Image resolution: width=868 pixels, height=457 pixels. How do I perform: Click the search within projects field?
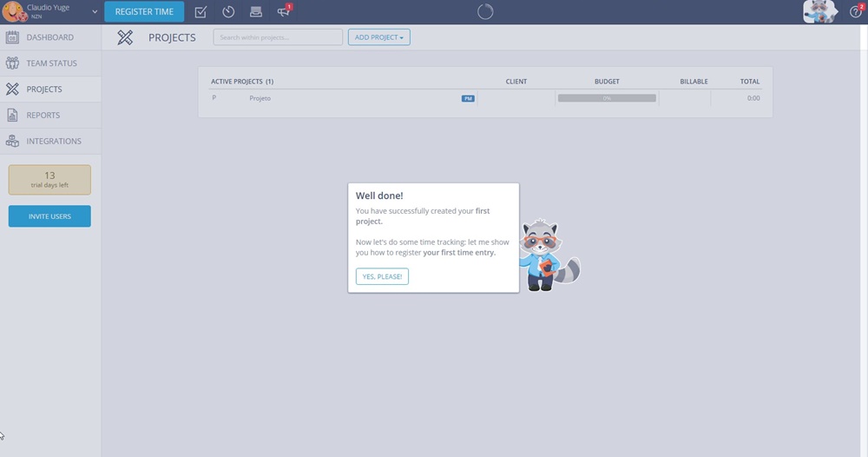(x=278, y=37)
